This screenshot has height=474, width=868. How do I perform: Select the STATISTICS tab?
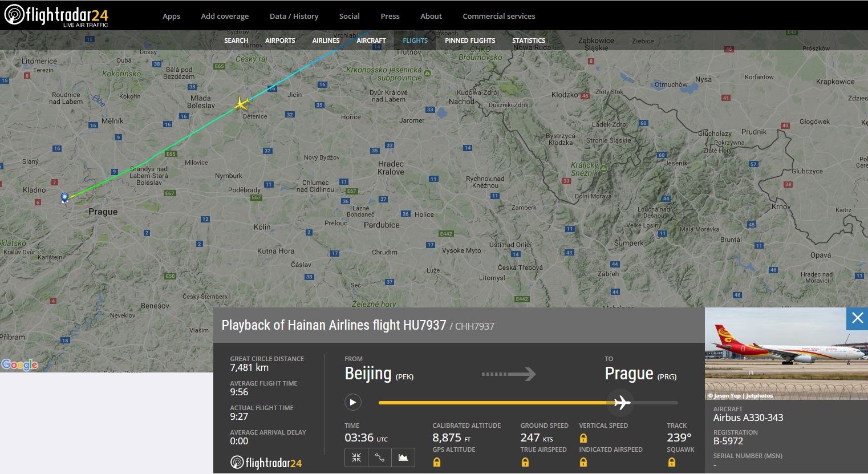(x=529, y=40)
